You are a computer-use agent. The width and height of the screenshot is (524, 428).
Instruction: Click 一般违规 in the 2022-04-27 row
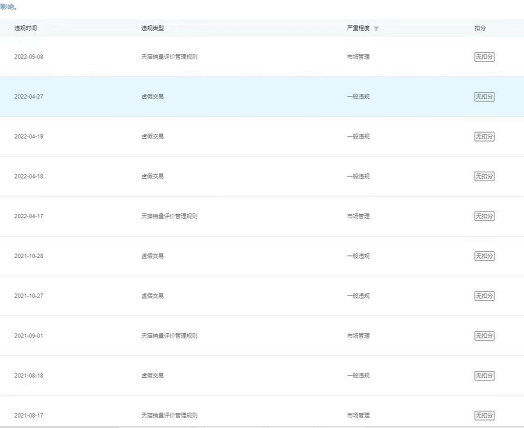pos(358,97)
